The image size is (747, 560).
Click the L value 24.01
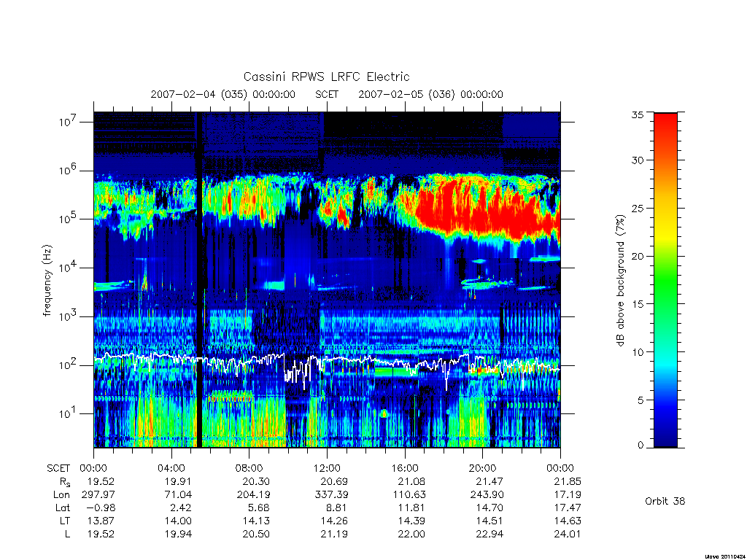tap(568, 534)
